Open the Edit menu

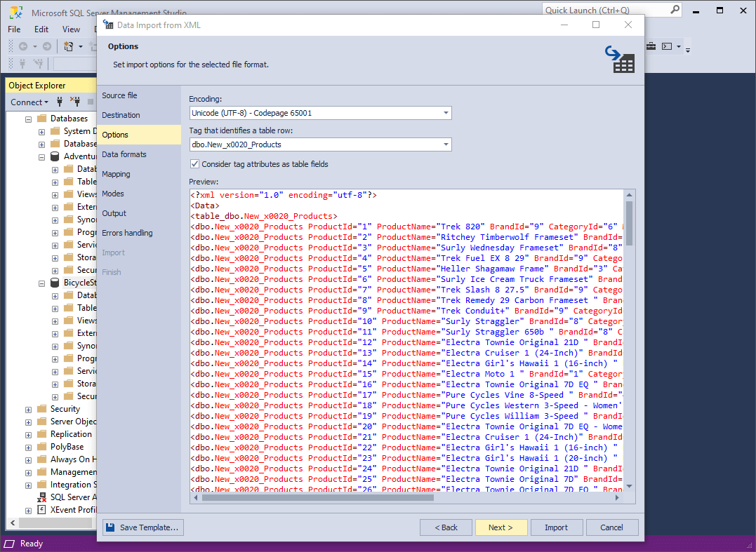click(41, 29)
